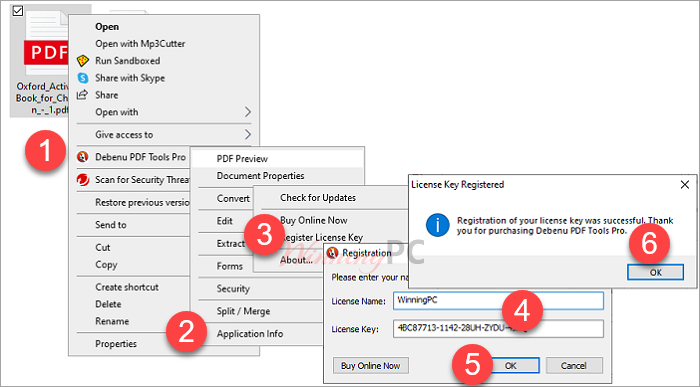The image size is (700, 387).
Task: Click the License Name input field
Action: point(498,300)
